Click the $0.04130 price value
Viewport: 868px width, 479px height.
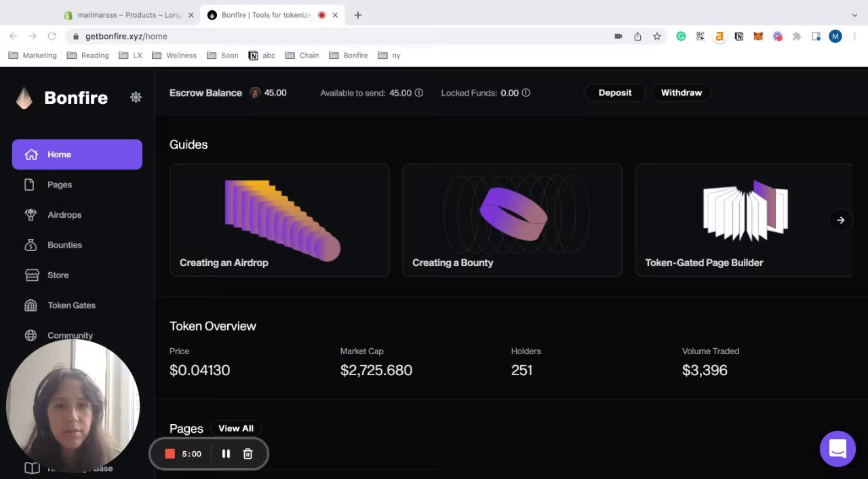199,370
